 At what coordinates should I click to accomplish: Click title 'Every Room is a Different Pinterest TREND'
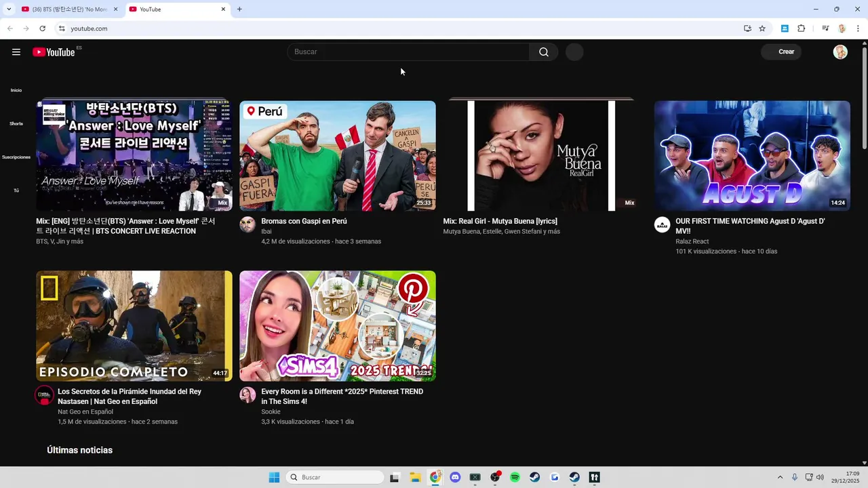tap(342, 396)
